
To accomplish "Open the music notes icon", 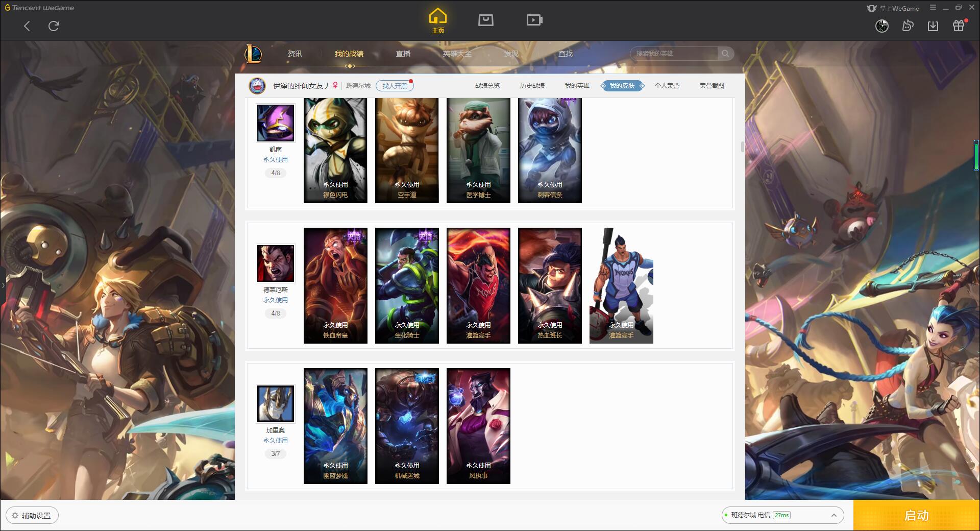I will (908, 26).
